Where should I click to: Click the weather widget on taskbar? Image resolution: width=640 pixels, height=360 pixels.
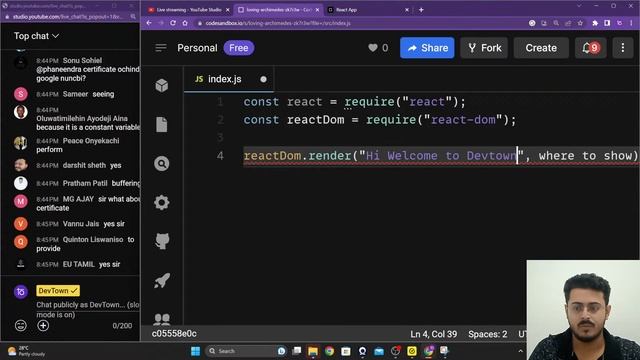pyautogui.click(x=27, y=351)
